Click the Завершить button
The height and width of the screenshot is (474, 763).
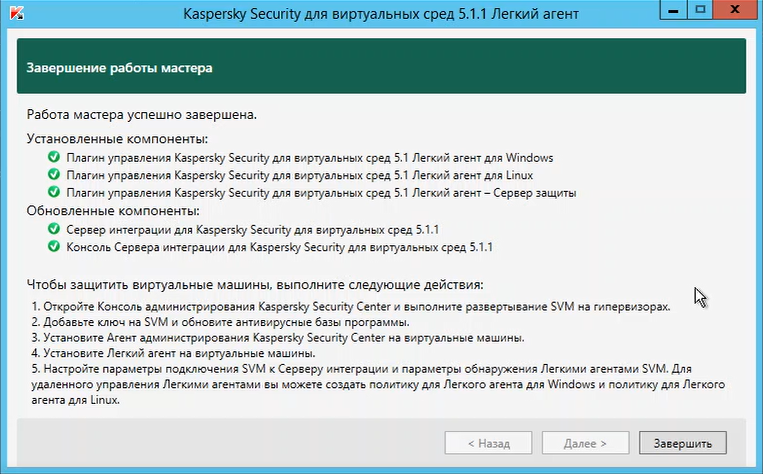tap(683, 443)
